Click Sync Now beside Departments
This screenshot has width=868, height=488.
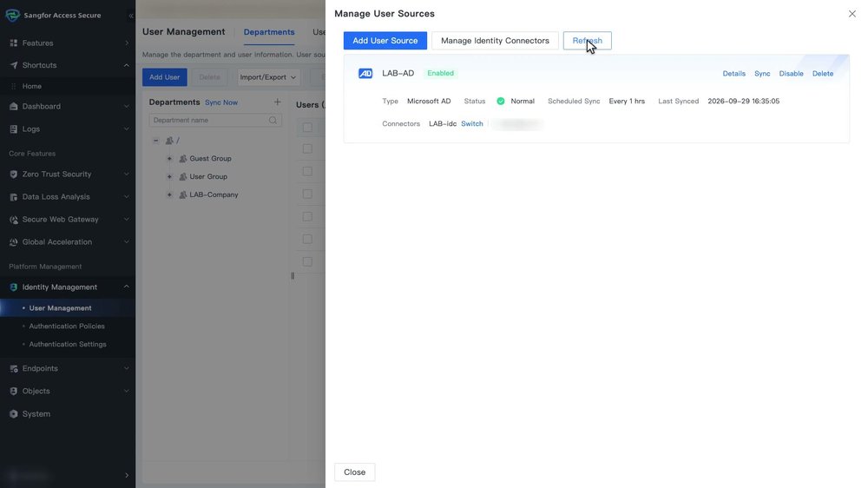point(221,102)
